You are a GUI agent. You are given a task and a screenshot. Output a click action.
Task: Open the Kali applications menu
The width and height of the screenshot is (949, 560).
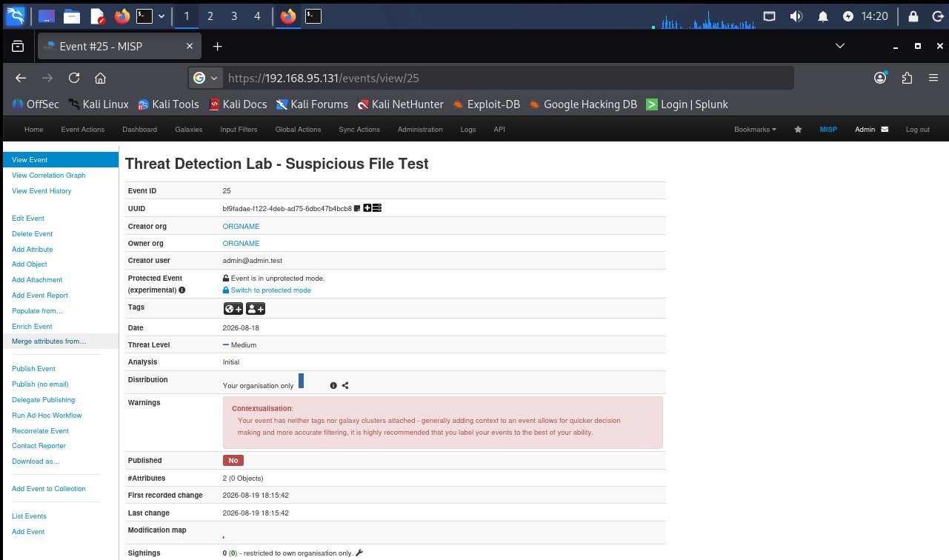16,16
